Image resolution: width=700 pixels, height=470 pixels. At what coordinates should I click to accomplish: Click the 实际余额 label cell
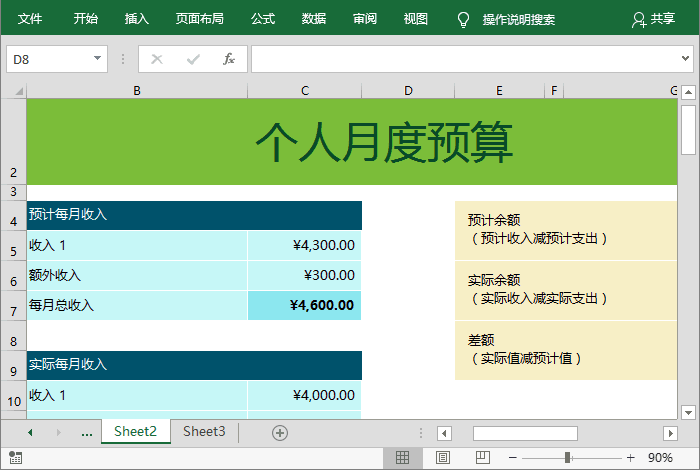point(566,291)
